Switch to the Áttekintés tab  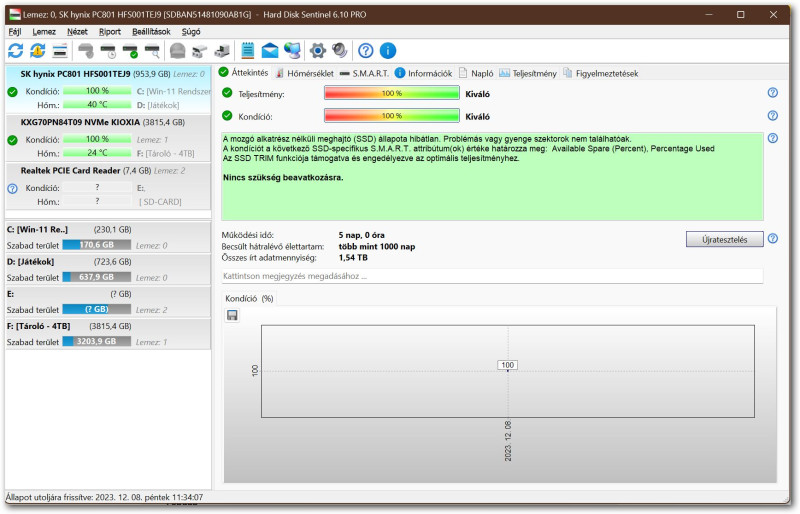click(243, 72)
